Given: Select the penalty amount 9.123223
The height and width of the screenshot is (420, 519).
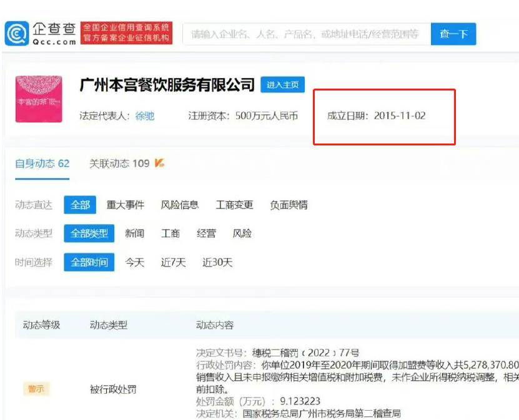Looking at the screenshot, I should coord(300,401).
